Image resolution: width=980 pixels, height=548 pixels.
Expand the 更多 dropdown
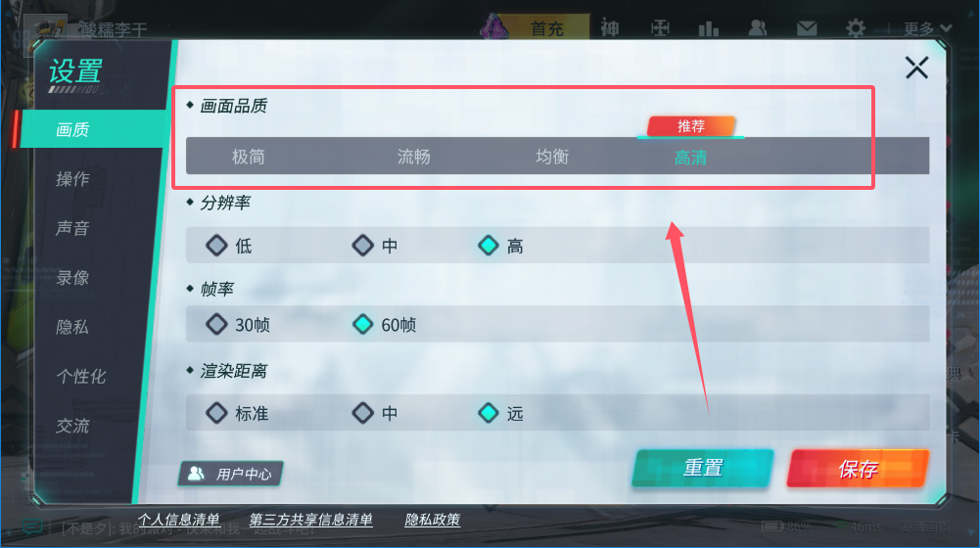(x=927, y=28)
